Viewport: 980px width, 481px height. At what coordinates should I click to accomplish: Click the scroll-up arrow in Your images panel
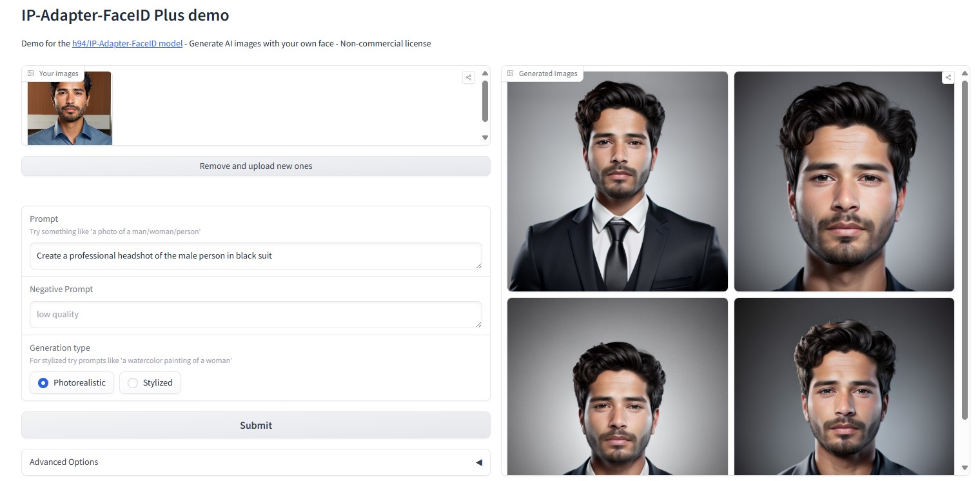point(484,72)
